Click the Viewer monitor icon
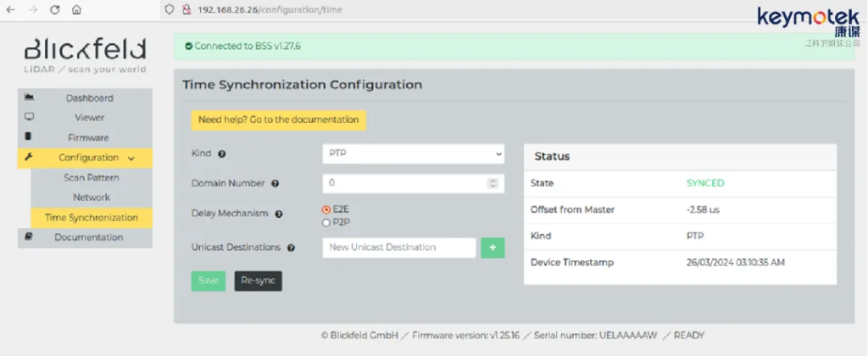This screenshot has width=868, height=356. (x=29, y=117)
